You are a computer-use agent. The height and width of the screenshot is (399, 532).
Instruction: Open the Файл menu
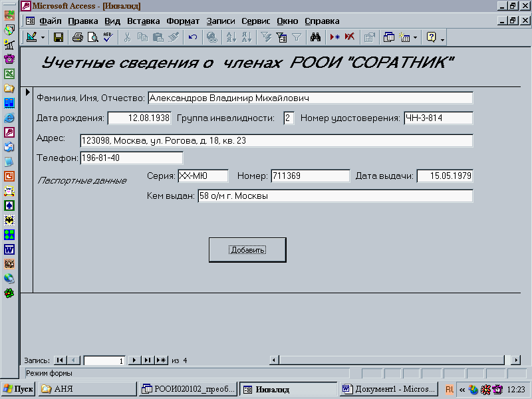point(51,21)
